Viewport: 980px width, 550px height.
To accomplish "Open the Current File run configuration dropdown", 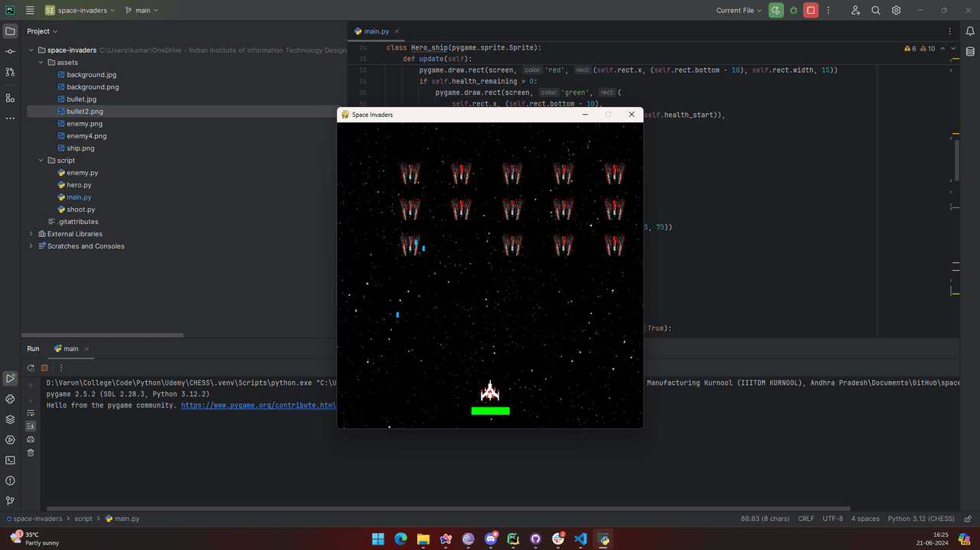I will click(739, 11).
